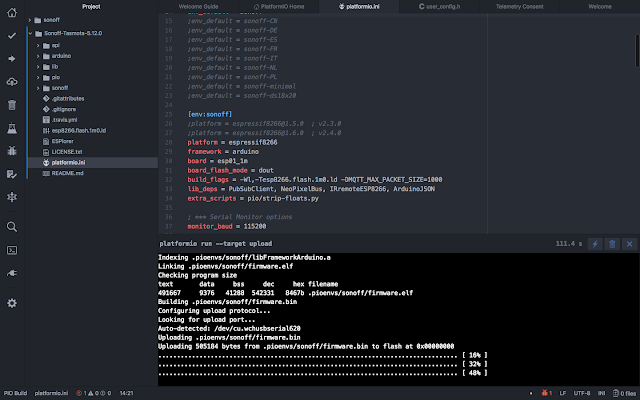Image resolution: width=640 pixels, height=400 pixels.
Task: Expand the api folder
Action: point(38,45)
